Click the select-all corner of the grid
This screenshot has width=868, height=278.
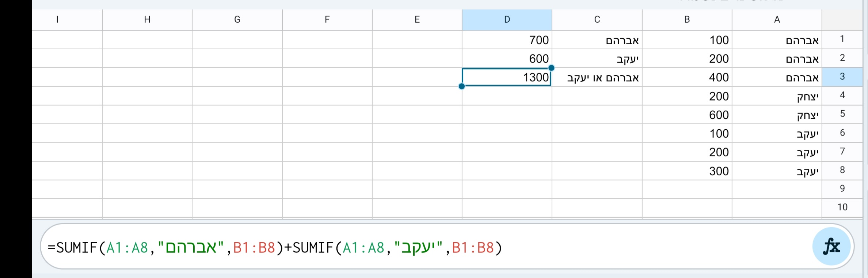[x=842, y=20]
